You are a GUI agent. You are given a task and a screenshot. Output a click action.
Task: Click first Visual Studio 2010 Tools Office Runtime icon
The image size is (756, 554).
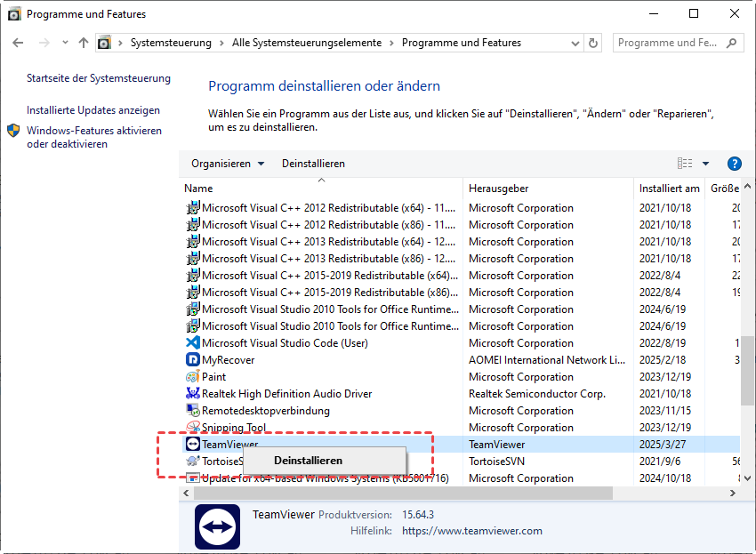coord(193,309)
